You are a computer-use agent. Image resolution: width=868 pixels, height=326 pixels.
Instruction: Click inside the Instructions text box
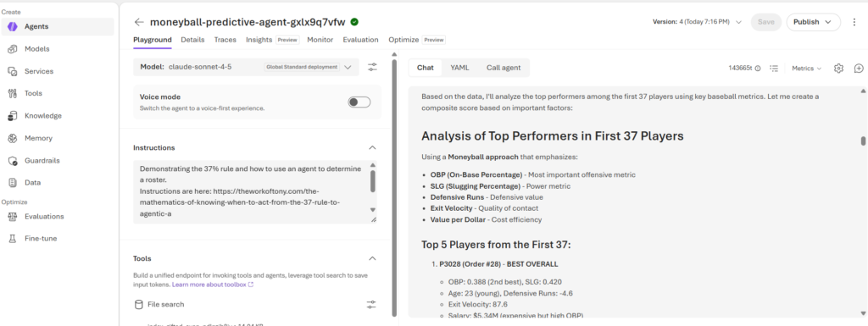(251, 192)
